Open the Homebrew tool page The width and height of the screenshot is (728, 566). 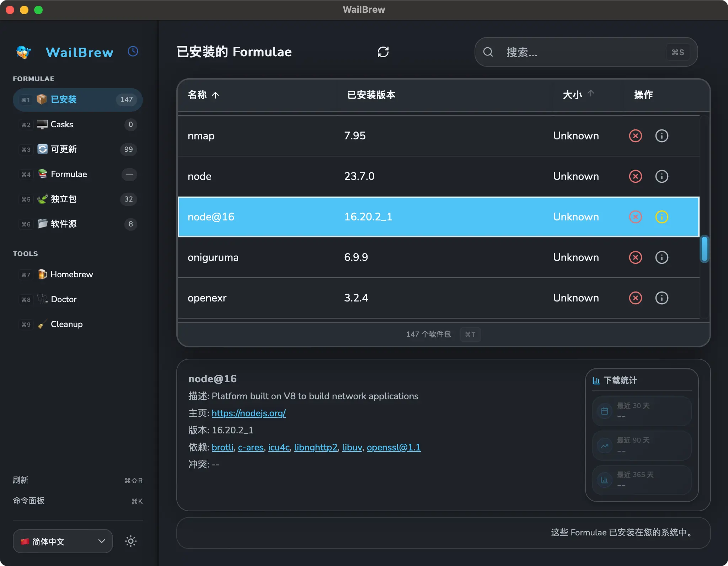click(78, 274)
